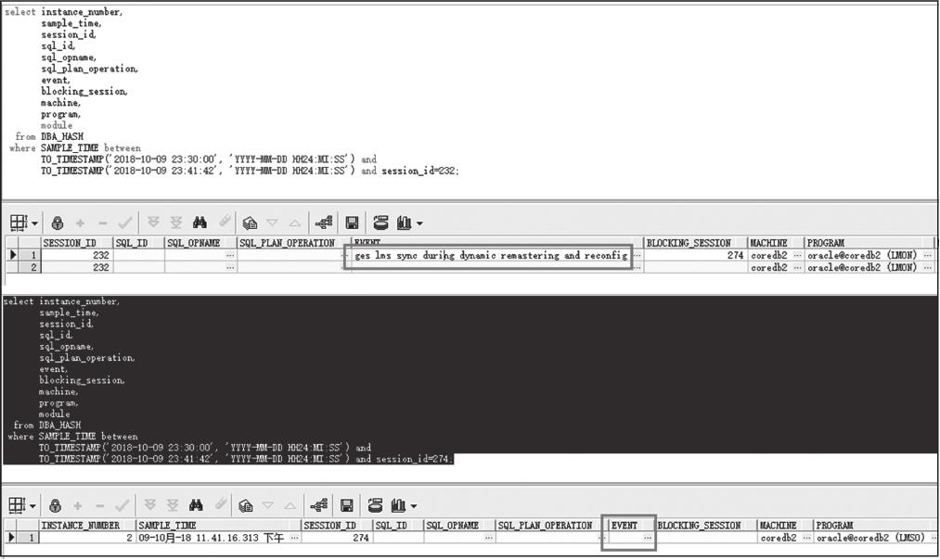Click fetch last page icon in lower toolbar
The width and height of the screenshot is (940, 560).
[x=174, y=506]
